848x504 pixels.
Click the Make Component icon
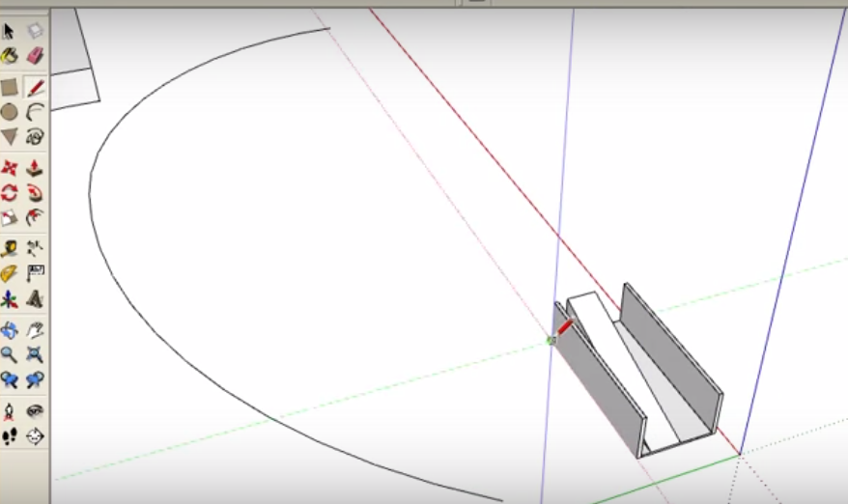pyautogui.click(x=35, y=31)
